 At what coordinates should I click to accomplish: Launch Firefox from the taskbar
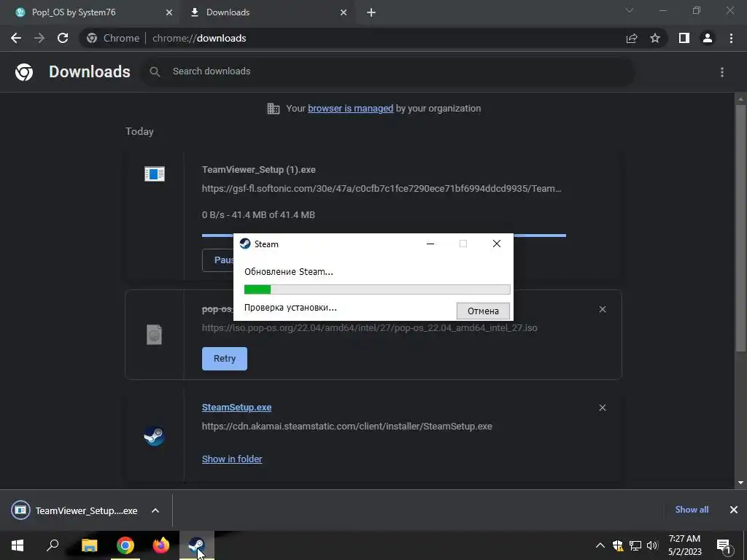[x=161, y=545]
